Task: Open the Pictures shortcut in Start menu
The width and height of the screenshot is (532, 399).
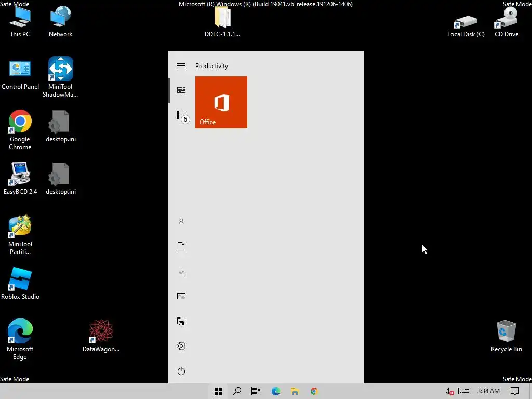Action: click(x=181, y=296)
